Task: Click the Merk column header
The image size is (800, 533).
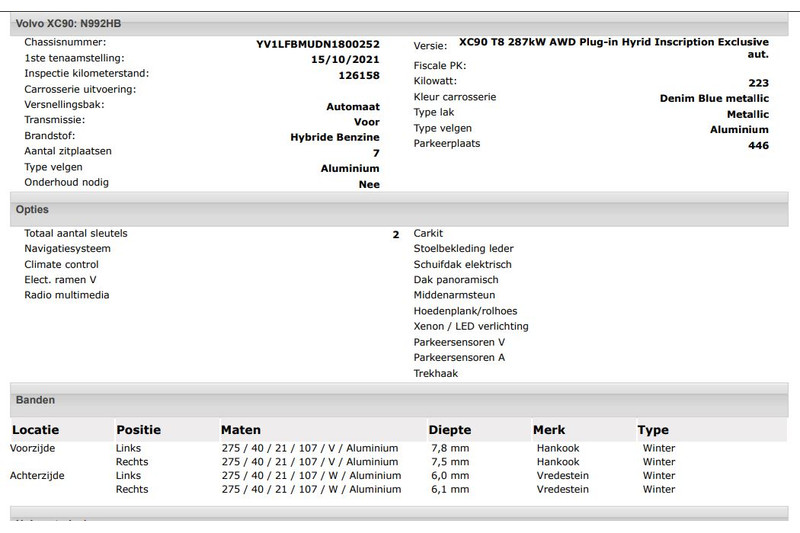Action: [x=549, y=430]
